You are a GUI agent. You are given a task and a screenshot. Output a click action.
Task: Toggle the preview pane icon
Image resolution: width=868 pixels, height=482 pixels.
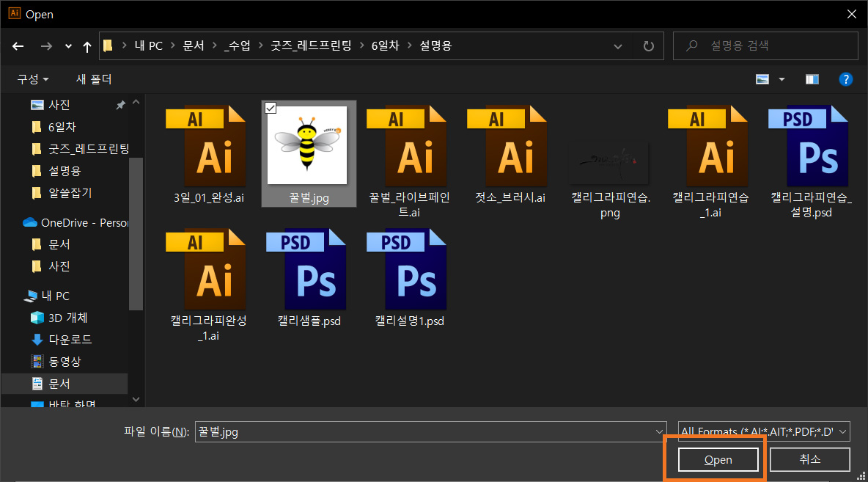coord(812,79)
